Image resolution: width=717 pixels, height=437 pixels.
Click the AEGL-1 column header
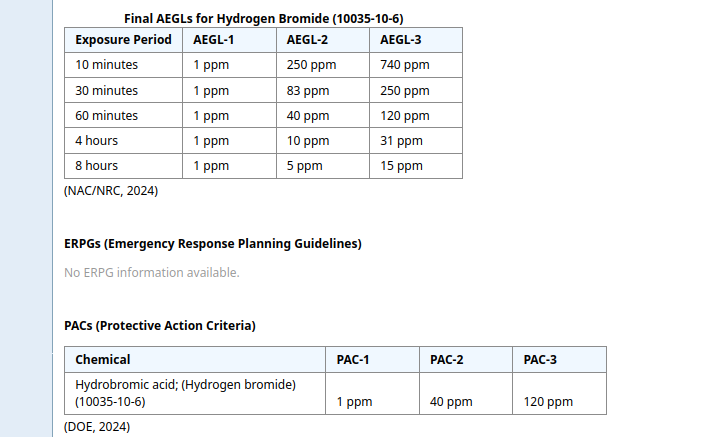click(x=212, y=40)
